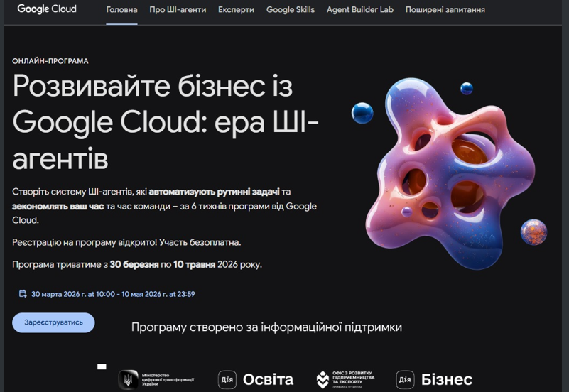The image size is (569, 392).
Task: Click the colorful blob hero image
Action: pyautogui.click(x=450, y=174)
